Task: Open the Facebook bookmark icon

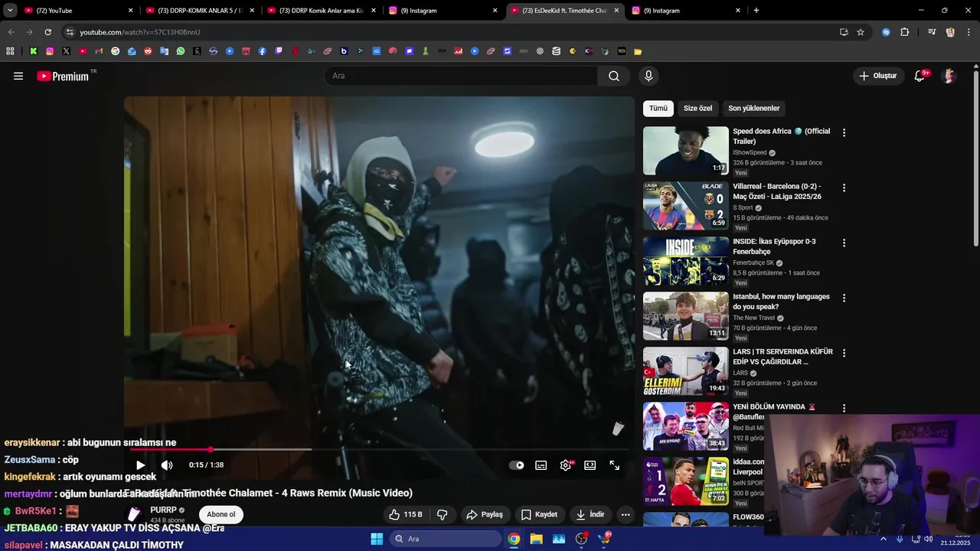Action: point(263,51)
